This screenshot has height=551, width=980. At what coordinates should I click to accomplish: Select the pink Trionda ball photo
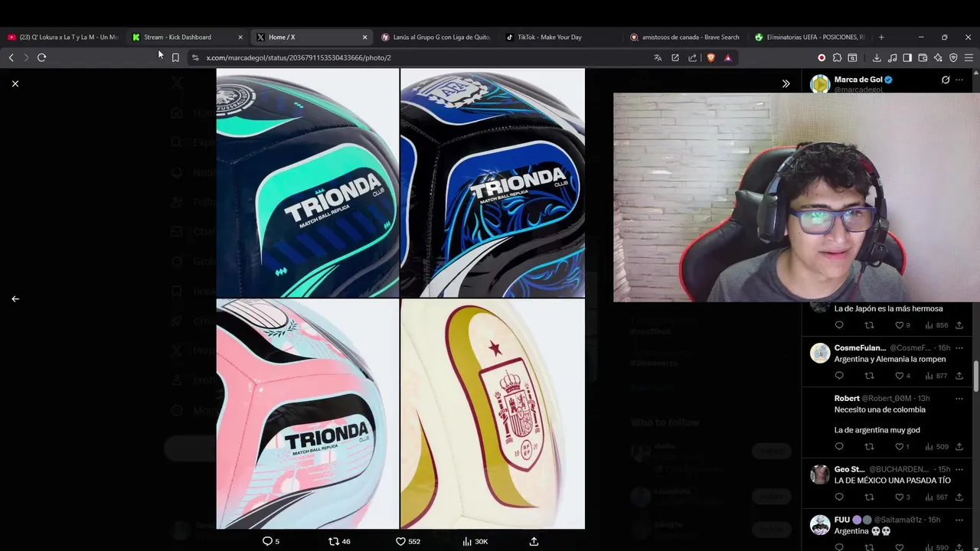point(307,414)
